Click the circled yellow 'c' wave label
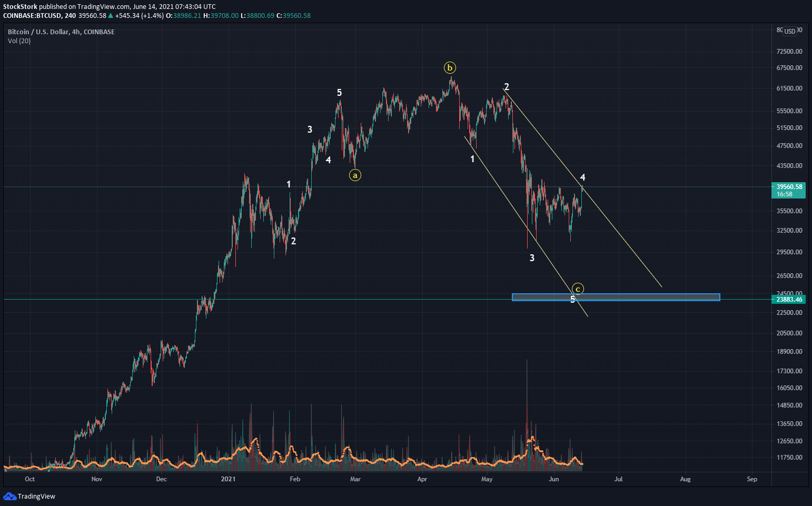Image resolution: width=812 pixels, height=506 pixels. point(578,289)
